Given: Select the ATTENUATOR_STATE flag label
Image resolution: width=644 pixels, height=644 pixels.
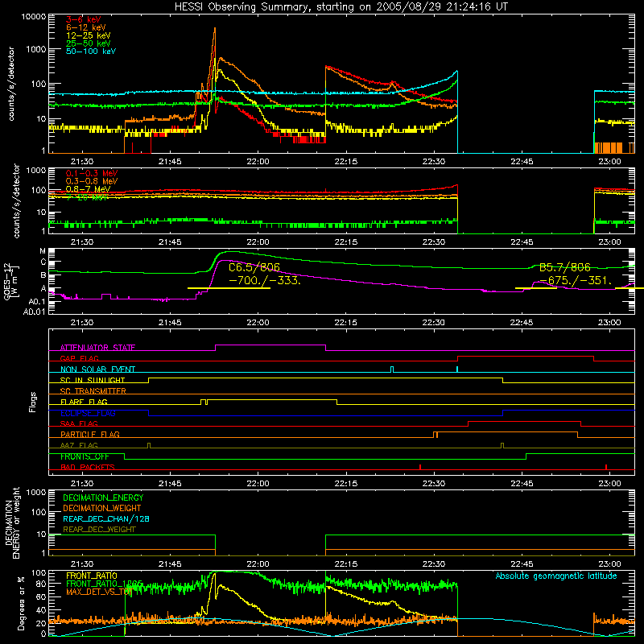Looking at the screenshot, I should pyautogui.click(x=97, y=348).
